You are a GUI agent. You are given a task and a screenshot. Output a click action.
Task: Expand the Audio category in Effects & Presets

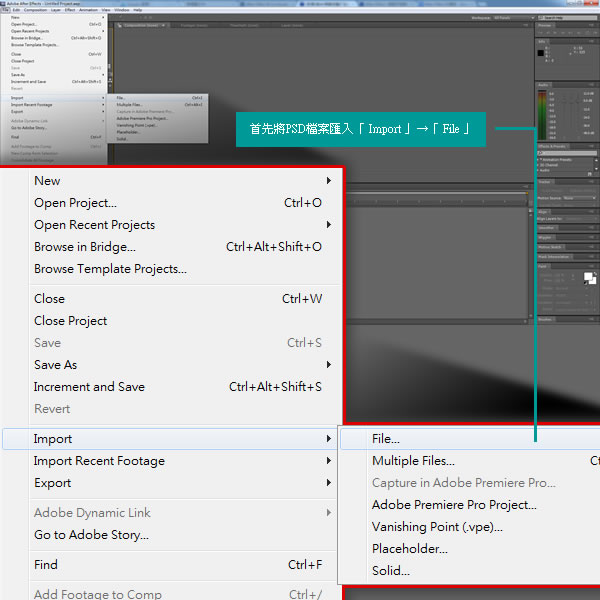539,170
